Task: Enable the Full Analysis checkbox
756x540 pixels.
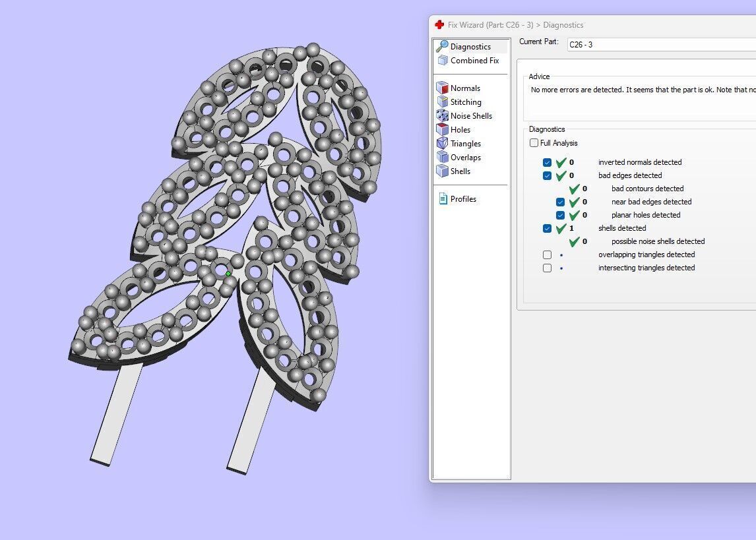Action: tap(534, 142)
